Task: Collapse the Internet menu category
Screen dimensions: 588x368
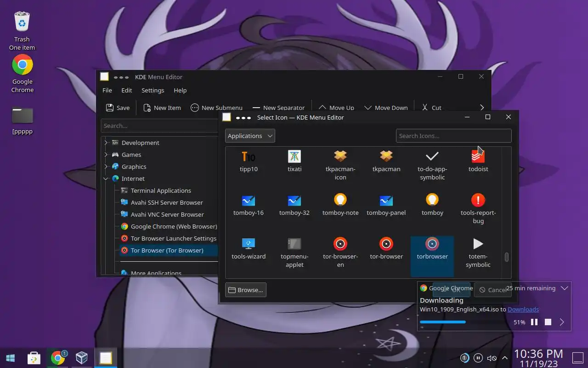Action: [106, 178]
